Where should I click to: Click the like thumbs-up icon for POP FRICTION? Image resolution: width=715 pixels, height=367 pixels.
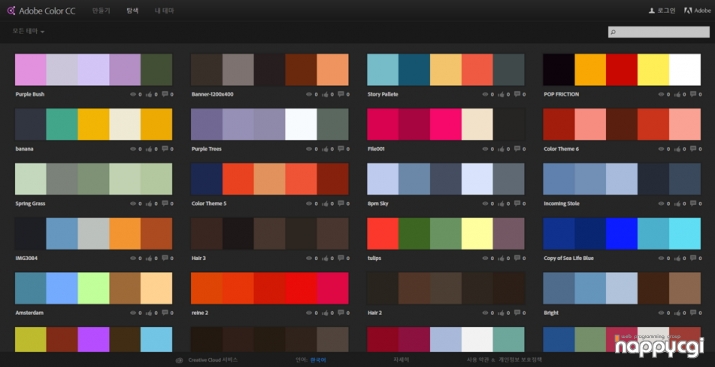point(677,94)
